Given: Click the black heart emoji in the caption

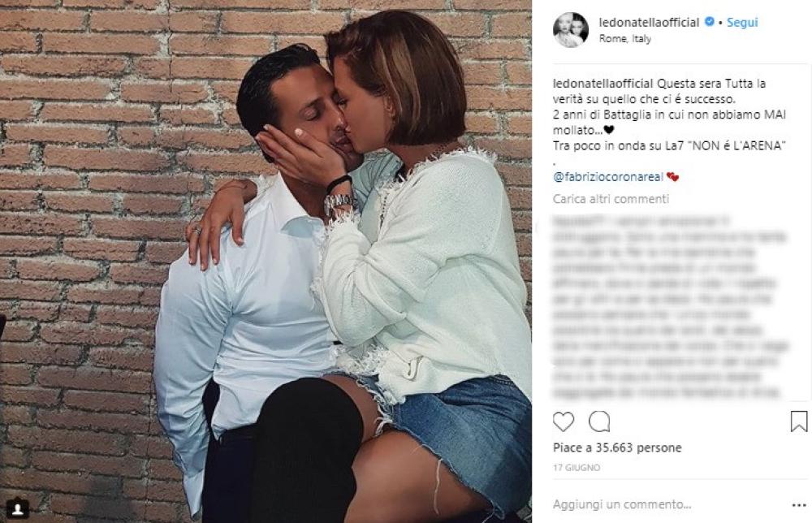Looking at the screenshot, I should click(x=608, y=130).
